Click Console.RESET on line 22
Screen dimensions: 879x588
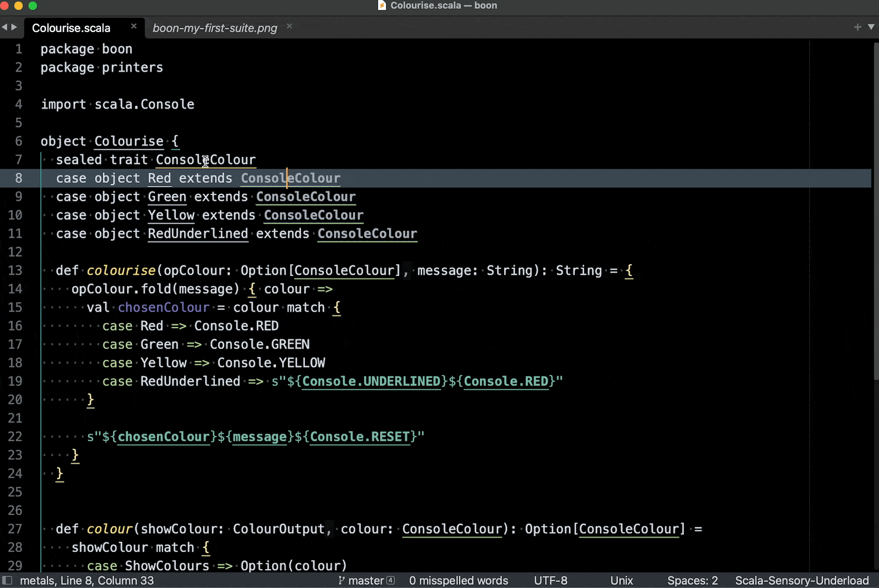(360, 436)
